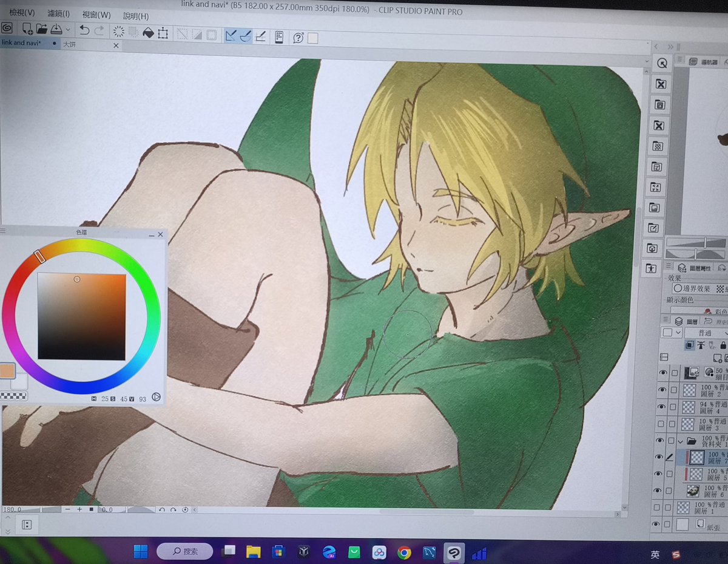The image size is (728, 564).
Task: Open the 普通 blending mode dropdown
Action: click(706, 333)
